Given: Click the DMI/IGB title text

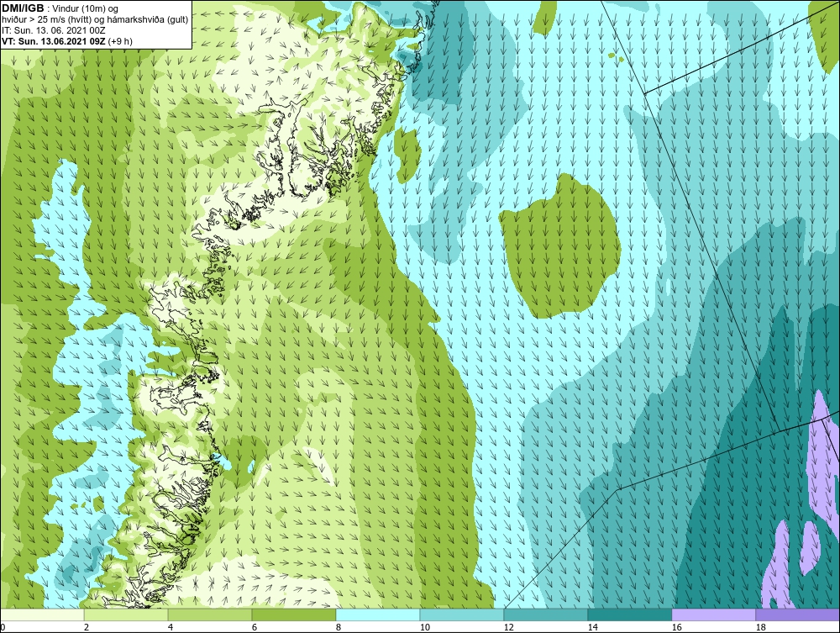Looking at the screenshot, I should 23,8.
